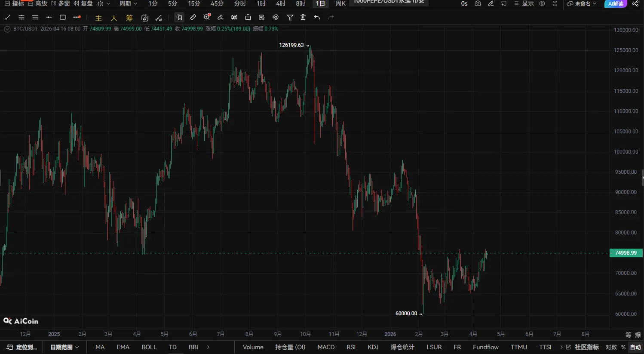Select the trend line drawing tool
This screenshot has width=644, height=354.
pos(8,18)
